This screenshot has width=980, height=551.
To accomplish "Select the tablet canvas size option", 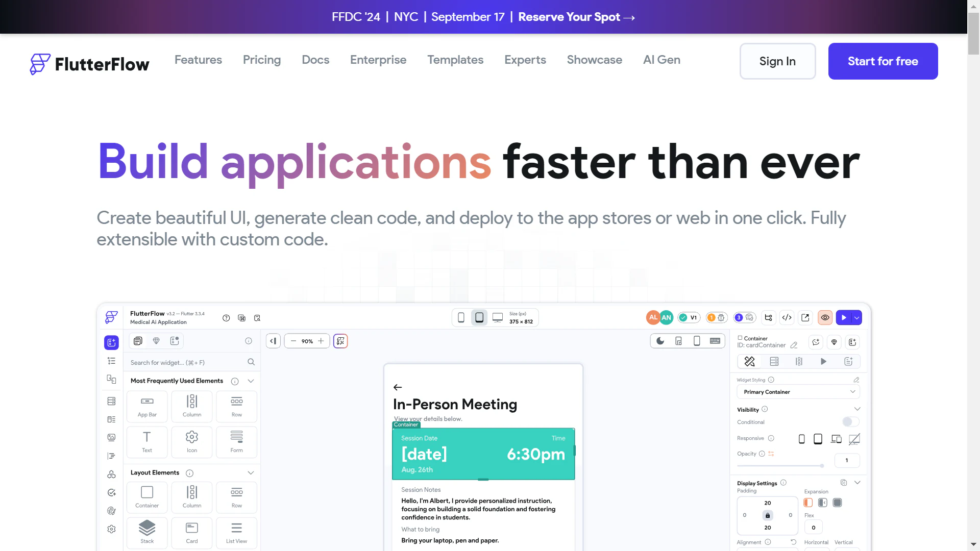I will tap(479, 317).
